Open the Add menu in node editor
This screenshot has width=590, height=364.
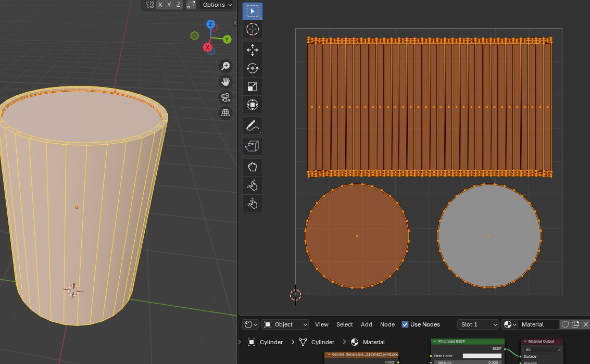coord(367,324)
